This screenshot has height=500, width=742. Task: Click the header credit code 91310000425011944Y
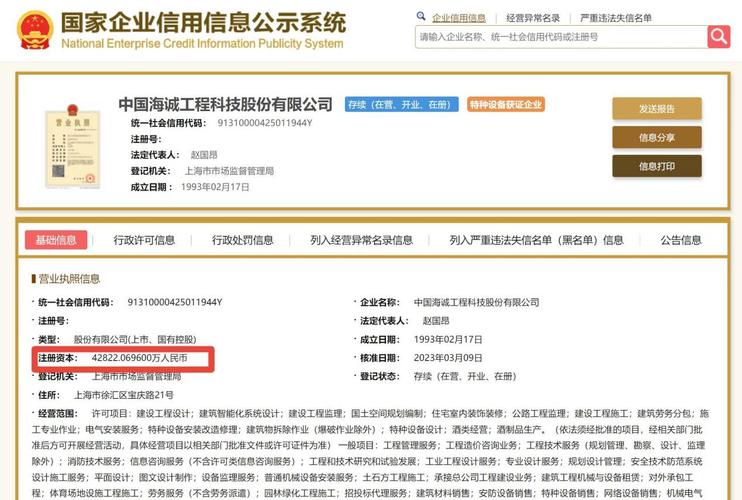point(265,123)
